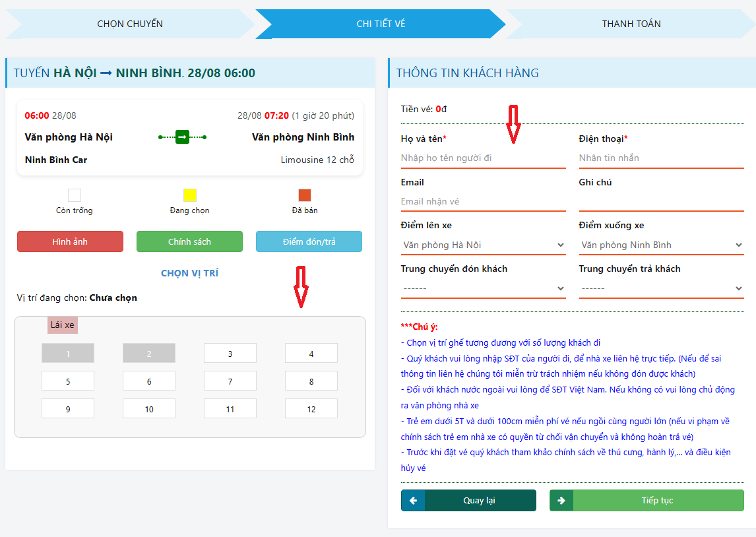
Task: Pick seat 10 in the seat map
Action: coord(149,409)
